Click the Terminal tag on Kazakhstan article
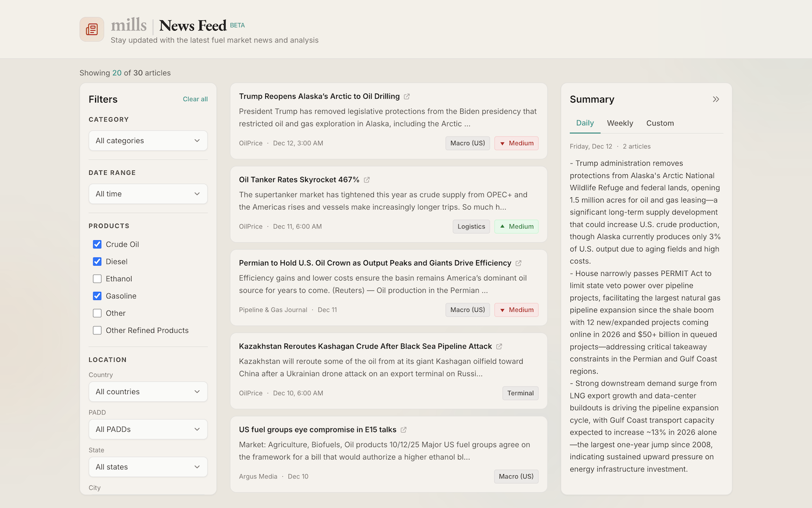The height and width of the screenshot is (508, 812). 520,393
